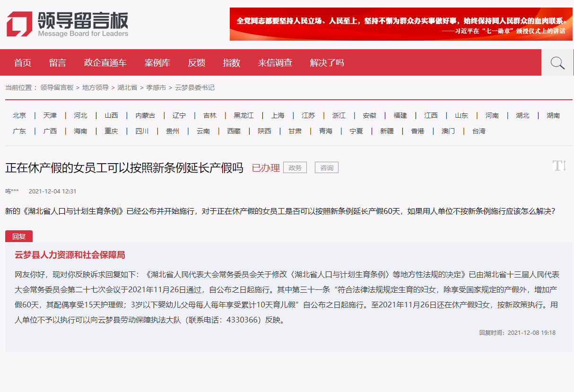Choose 湖南 in the province list

(553, 115)
